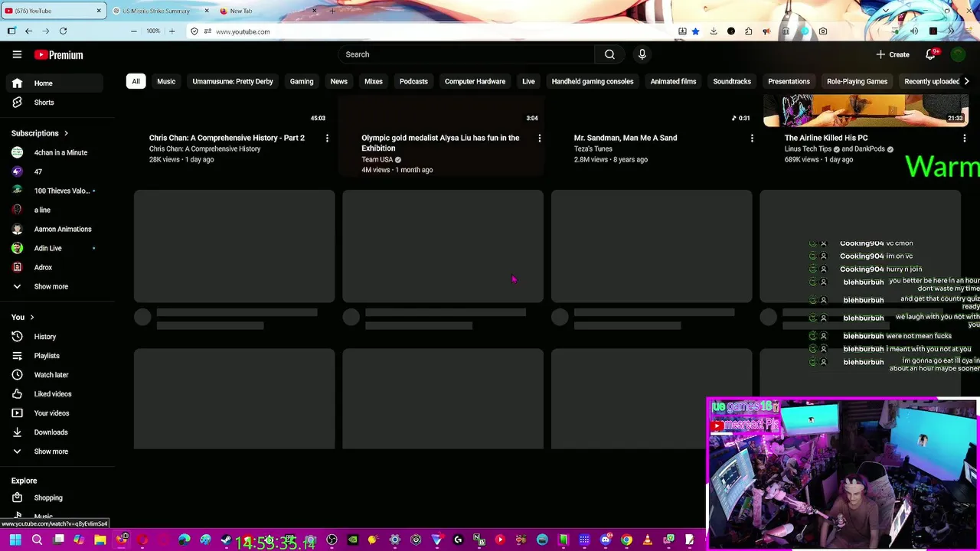Open Mr. Sandman, Man Me A Sand video

(626, 138)
